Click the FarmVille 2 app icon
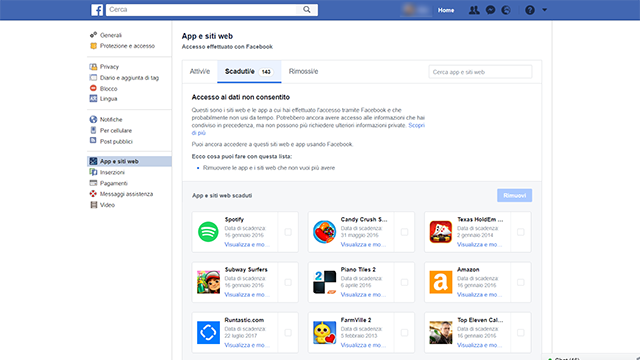Screen dimensions: 640x360 coord(324,332)
